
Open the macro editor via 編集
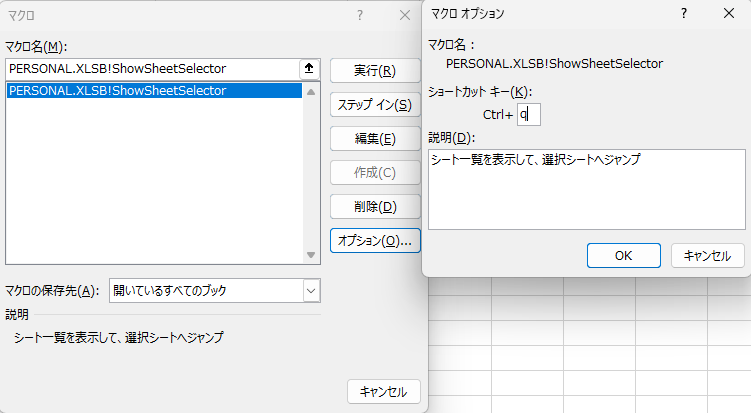[374, 139]
